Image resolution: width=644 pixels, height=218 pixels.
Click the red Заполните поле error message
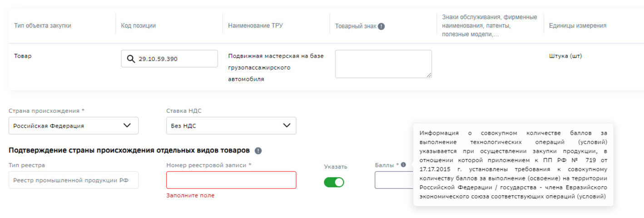[190, 196]
